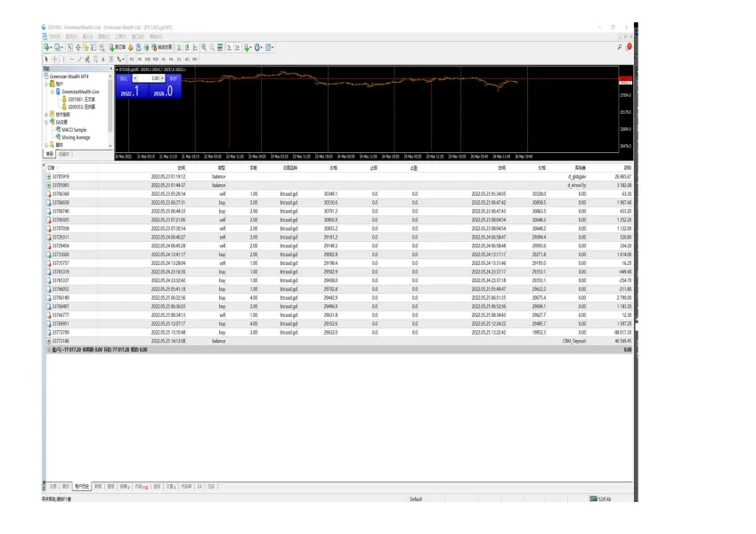Toggle the Terminal window icon

93,47
